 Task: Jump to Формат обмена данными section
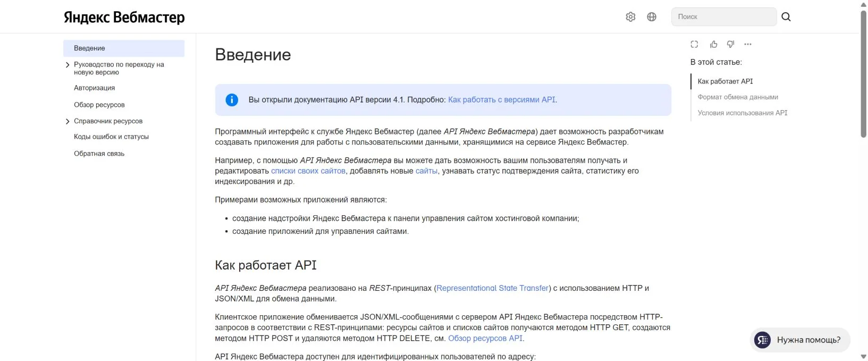[x=738, y=97]
